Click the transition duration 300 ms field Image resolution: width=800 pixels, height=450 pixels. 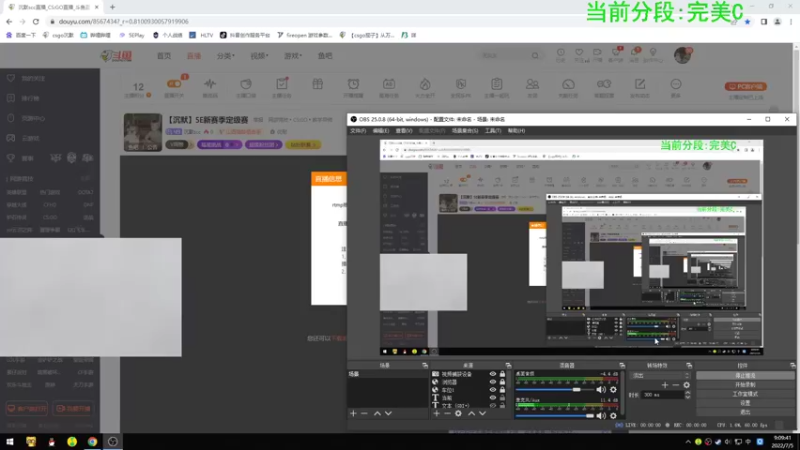(662, 395)
